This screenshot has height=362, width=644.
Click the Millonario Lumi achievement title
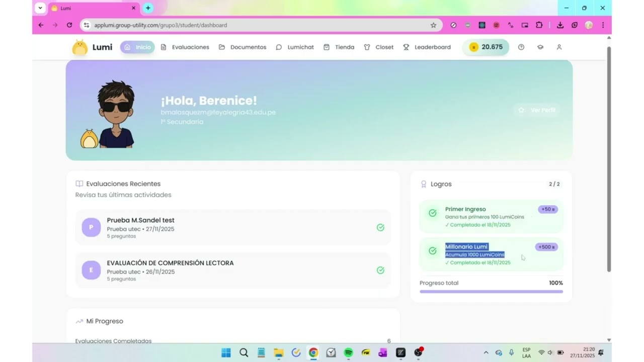pos(466,247)
